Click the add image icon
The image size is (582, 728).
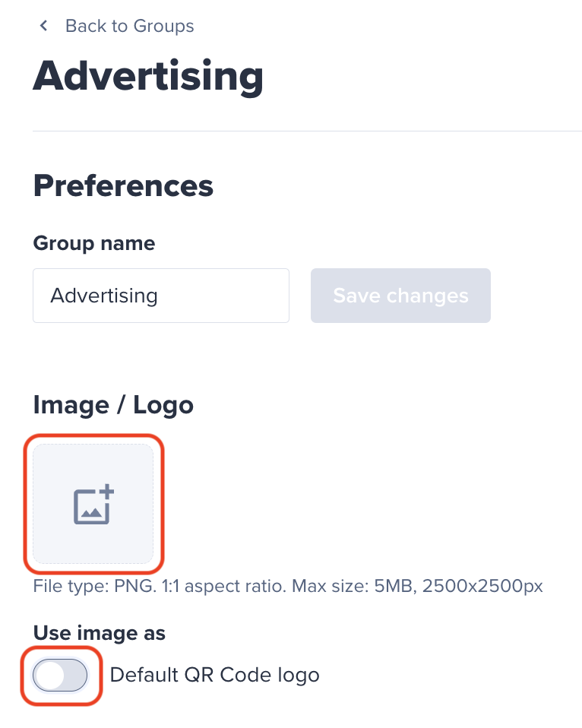tap(93, 505)
